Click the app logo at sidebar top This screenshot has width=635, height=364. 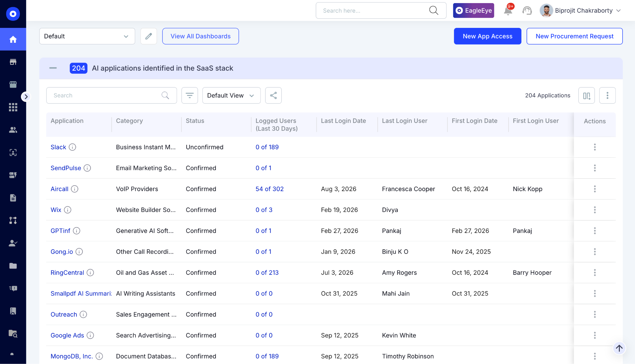coord(13,14)
